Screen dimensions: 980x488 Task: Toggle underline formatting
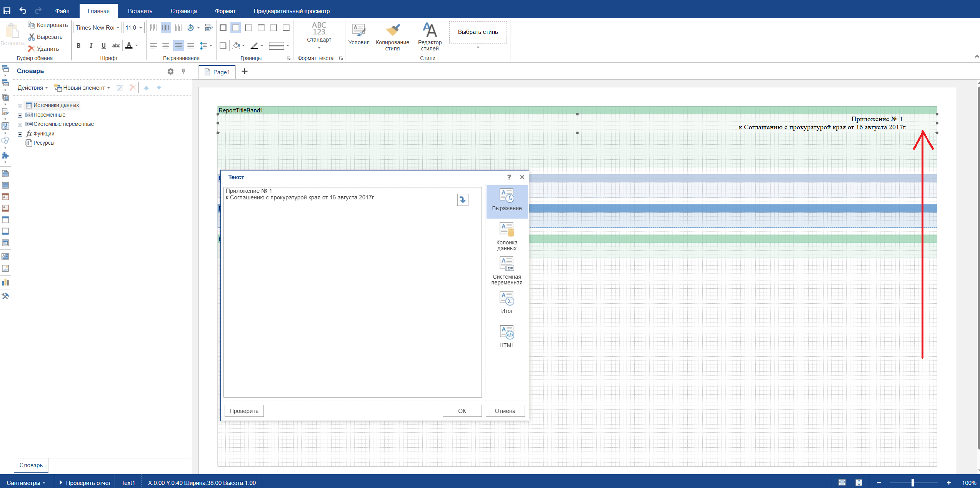tap(103, 45)
